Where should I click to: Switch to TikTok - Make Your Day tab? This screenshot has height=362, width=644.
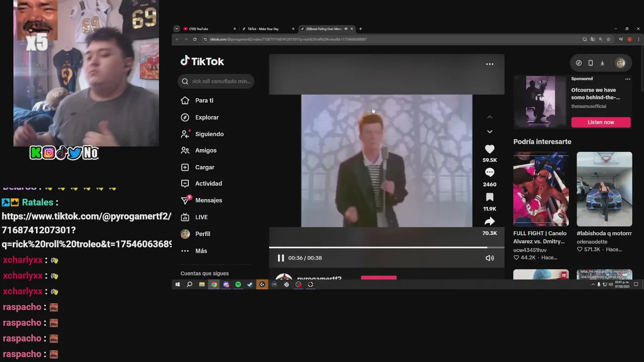[268, 29]
